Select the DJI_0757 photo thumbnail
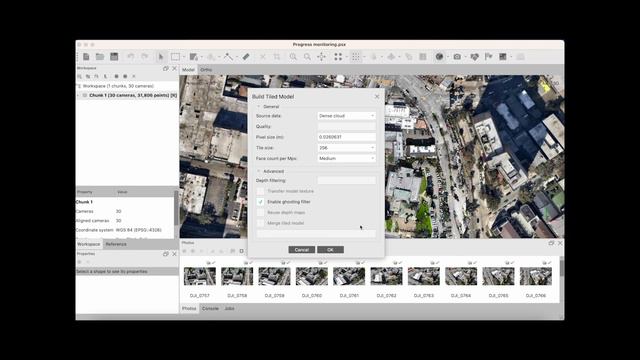640x360 pixels. coord(200,276)
